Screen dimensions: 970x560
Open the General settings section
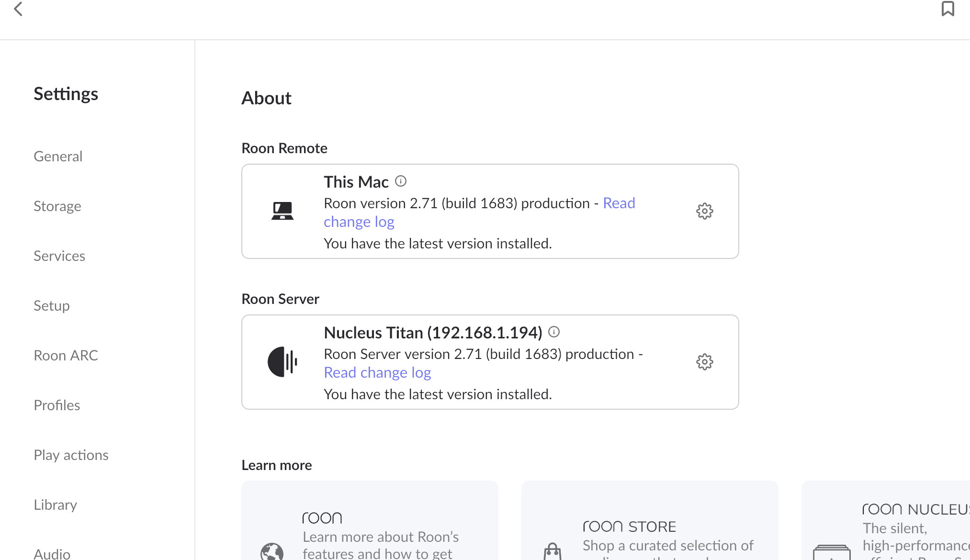(x=58, y=157)
